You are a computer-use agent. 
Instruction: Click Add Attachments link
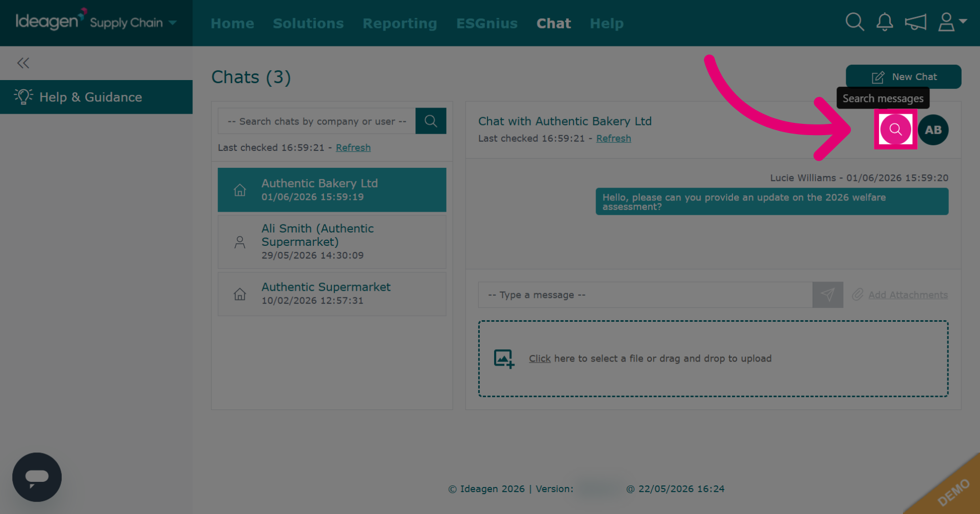908,295
